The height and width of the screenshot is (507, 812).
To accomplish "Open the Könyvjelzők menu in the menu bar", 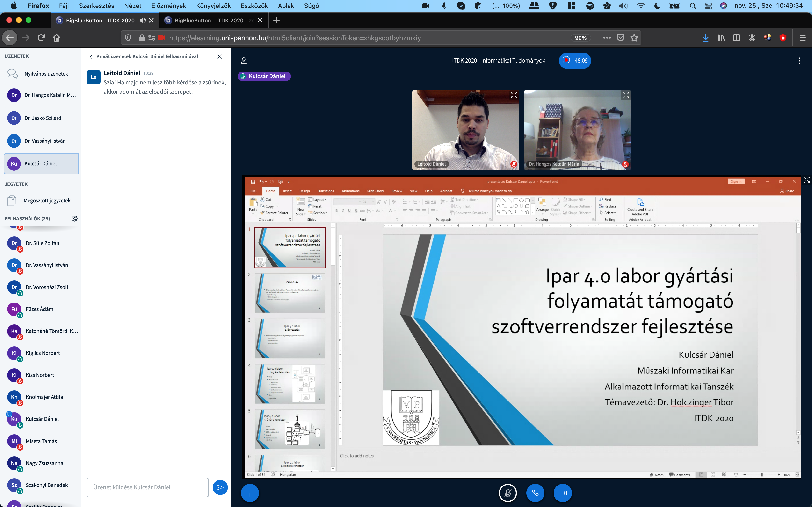I will pyautogui.click(x=213, y=6).
